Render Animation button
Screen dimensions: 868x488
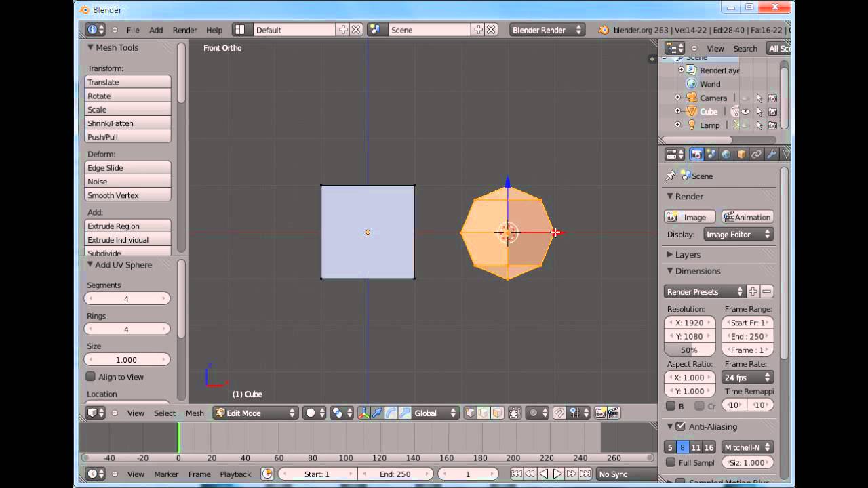(747, 217)
